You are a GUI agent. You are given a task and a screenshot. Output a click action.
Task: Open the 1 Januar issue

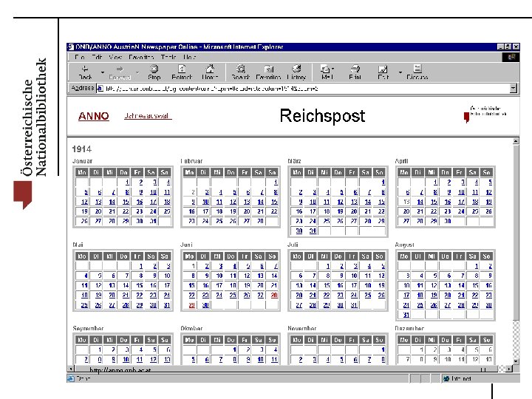point(127,183)
